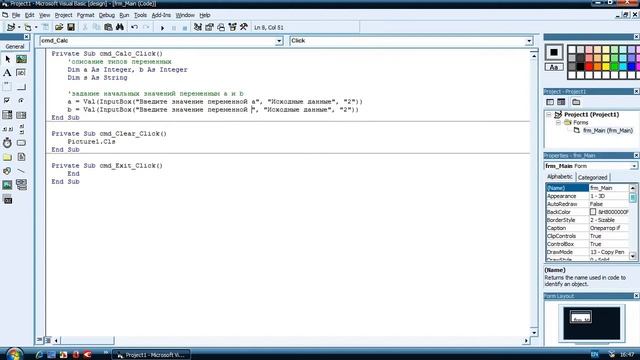Image resolution: width=640 pixels, height=360 pixels.
Task: Select the FileListBox control in toolbox
Action: click(21, 157)
